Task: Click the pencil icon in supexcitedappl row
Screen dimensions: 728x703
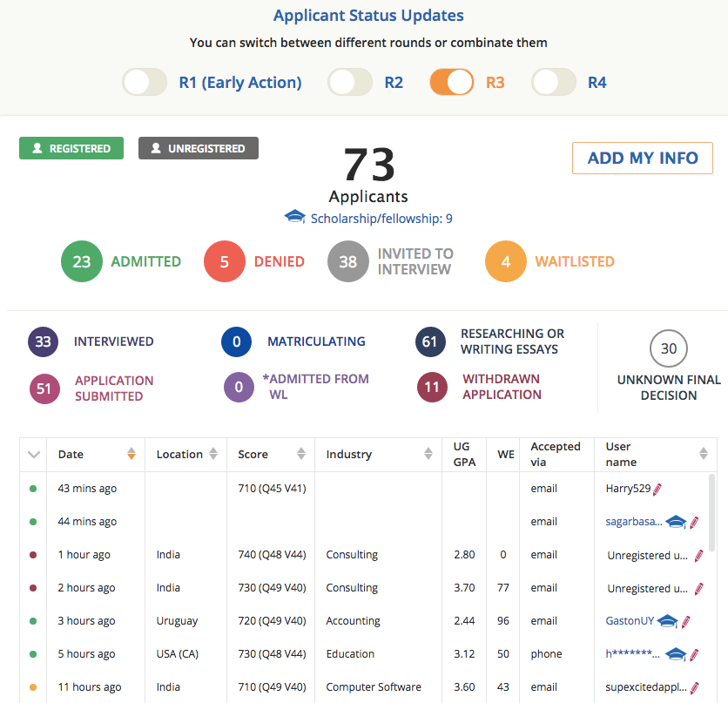Action: pyautogui.click(x=694, y=687)
